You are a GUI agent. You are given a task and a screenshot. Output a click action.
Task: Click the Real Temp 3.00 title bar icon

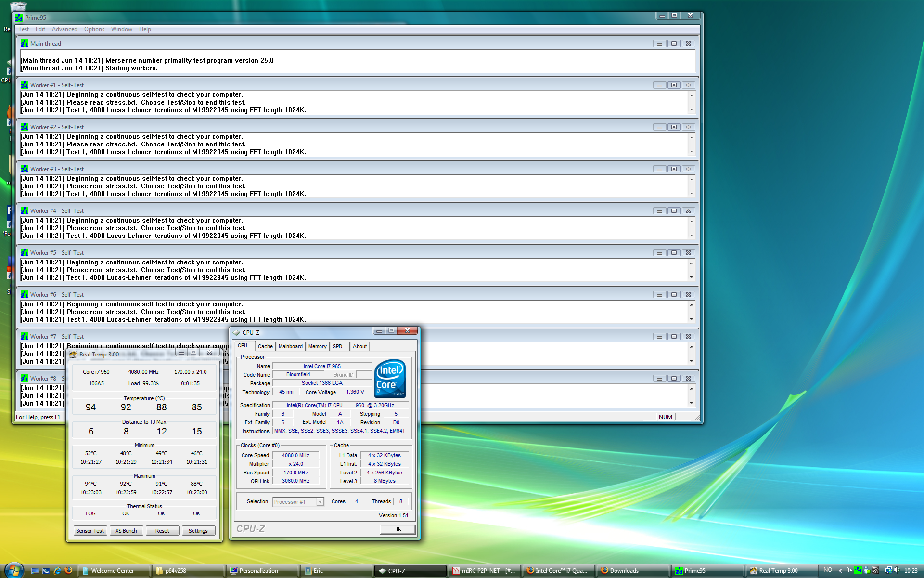(x=73, y=355)
